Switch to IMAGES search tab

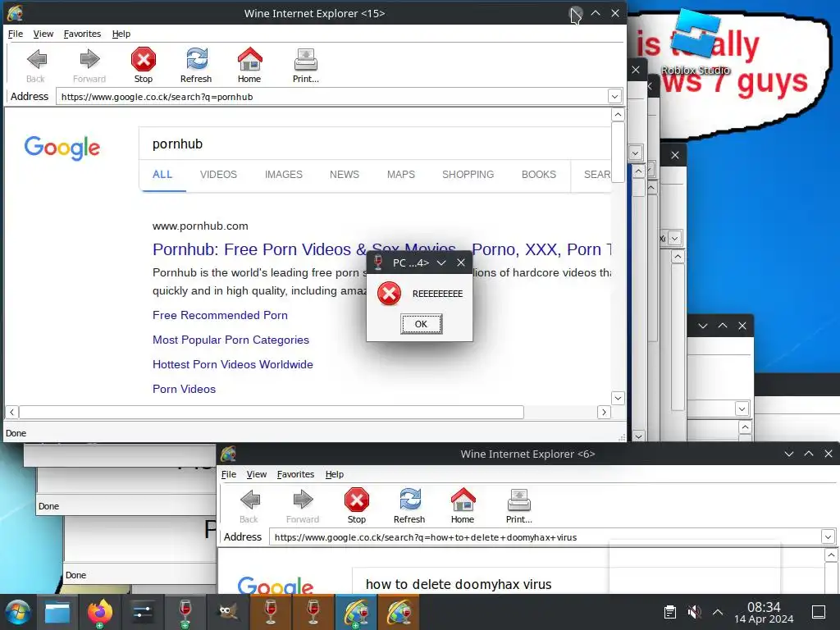pos(283,175)
